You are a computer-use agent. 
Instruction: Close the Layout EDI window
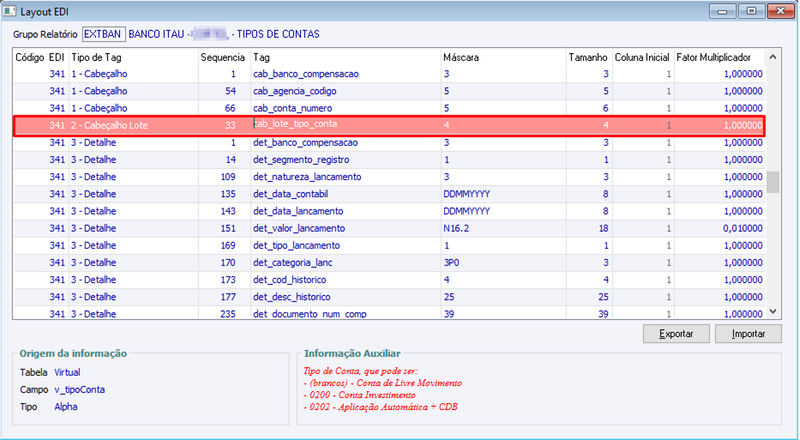click(x=781, y=11)
